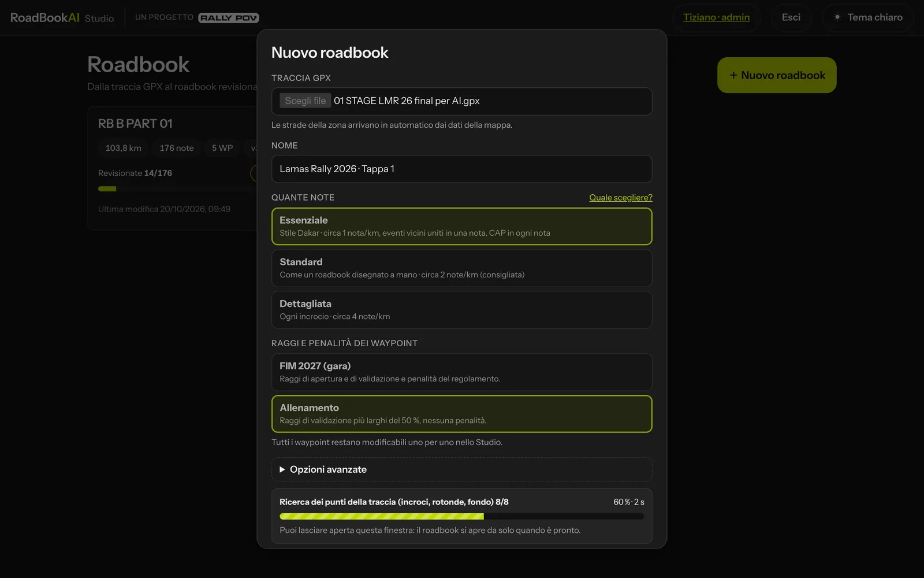This screenshot has width=924, height=578.
Task: Click Scegli file to pick a GPX
Action: click(x=305, y=101)
